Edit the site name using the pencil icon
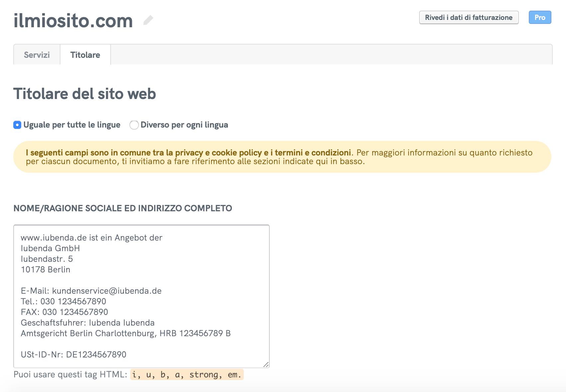The height and width of the screenshot is (392, 566). click(148, 20)
